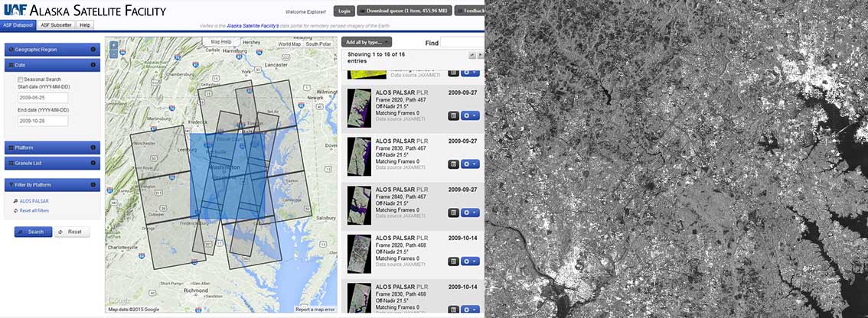Click the info icon on Platform header

click(93, 148)
